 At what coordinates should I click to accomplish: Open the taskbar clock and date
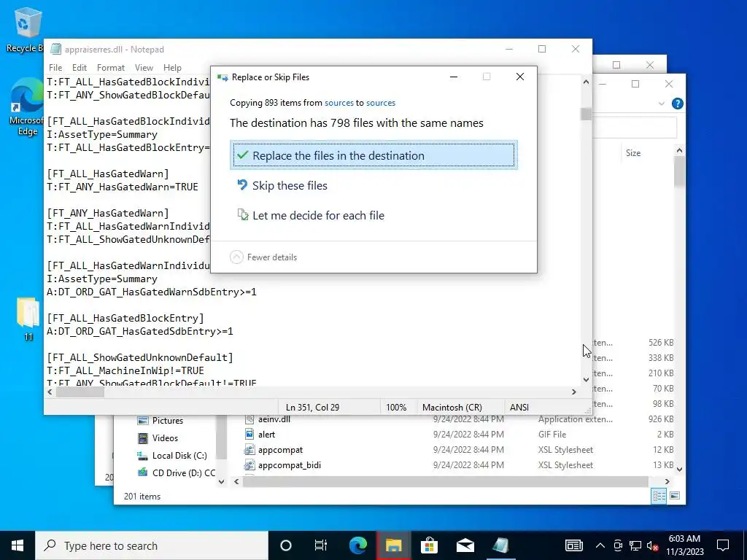684,545
